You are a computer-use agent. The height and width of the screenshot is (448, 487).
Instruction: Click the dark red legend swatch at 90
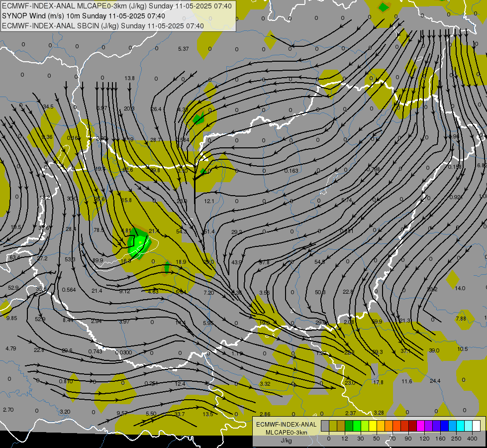pyautogui.click(x=412, y=426)
